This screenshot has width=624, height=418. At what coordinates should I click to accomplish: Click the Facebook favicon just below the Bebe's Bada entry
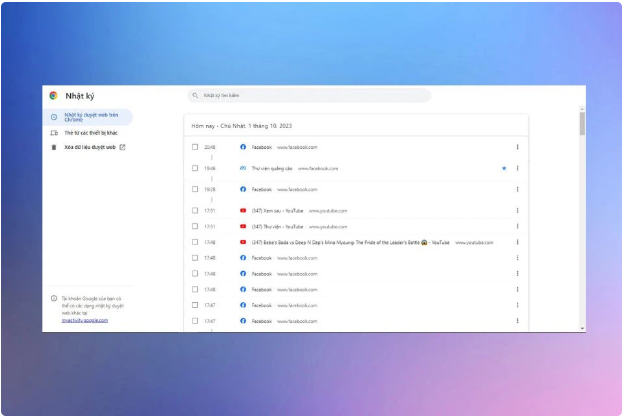pyautogui.click(x=243, y=258)
